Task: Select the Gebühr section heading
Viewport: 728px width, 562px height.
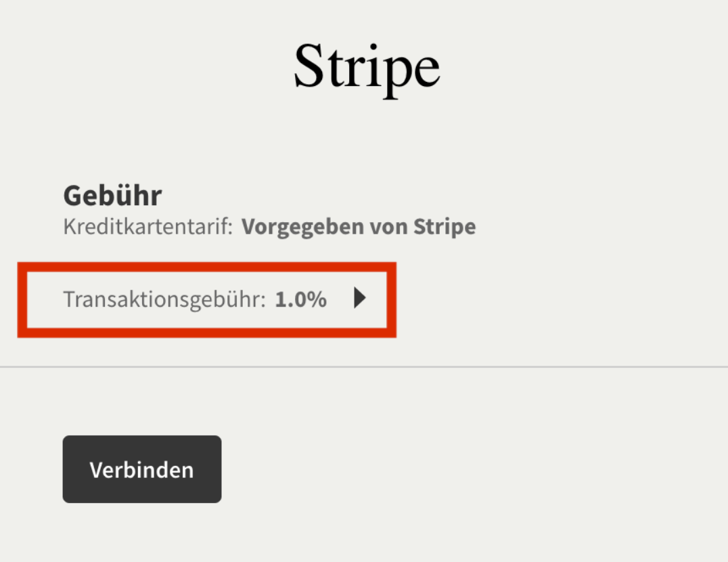Action: coord(112,195)
